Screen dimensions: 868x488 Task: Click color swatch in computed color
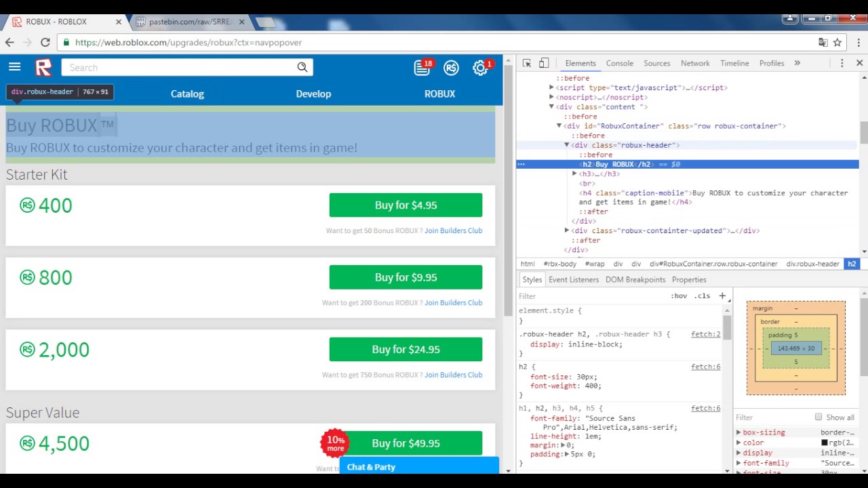825,443
